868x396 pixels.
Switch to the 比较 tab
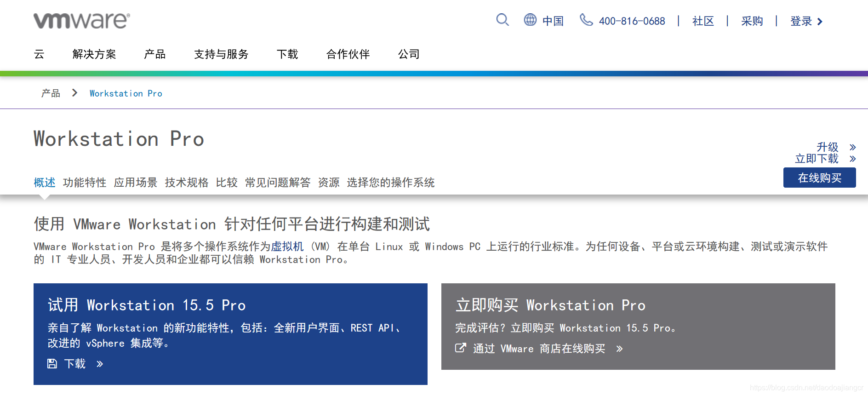pyautogui.click(x=227, y=183)
